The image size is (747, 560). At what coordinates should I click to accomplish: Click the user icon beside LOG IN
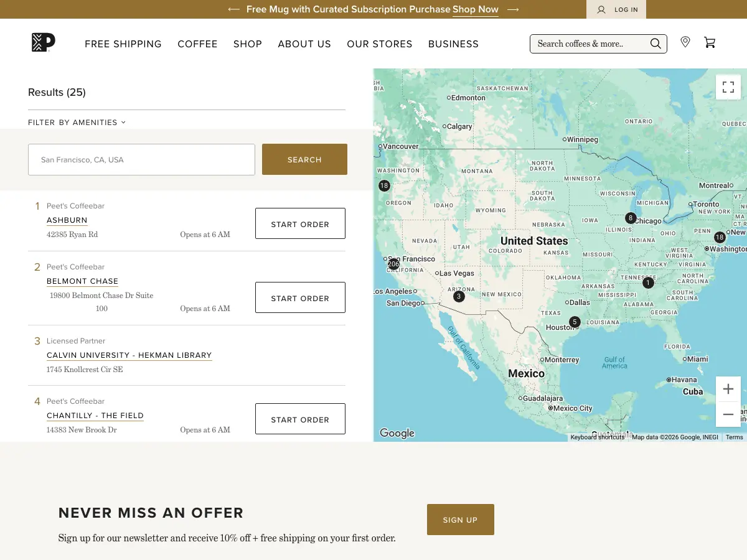pos(601,9)
